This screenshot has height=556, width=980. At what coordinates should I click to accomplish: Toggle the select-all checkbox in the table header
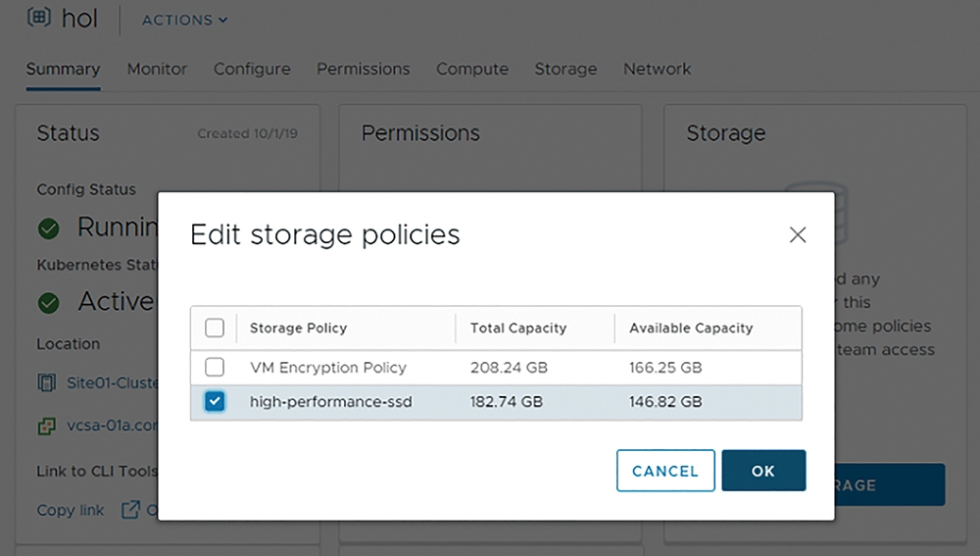pos(215,328)
